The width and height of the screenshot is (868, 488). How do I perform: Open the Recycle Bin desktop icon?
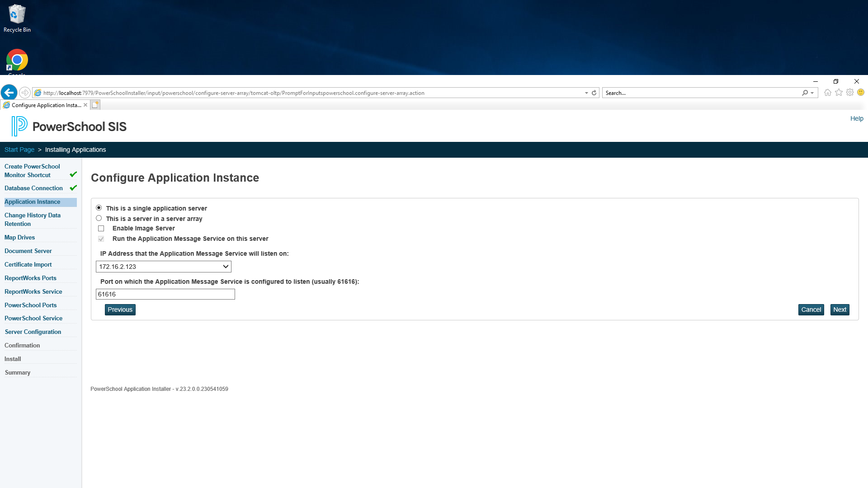[17, 19]
